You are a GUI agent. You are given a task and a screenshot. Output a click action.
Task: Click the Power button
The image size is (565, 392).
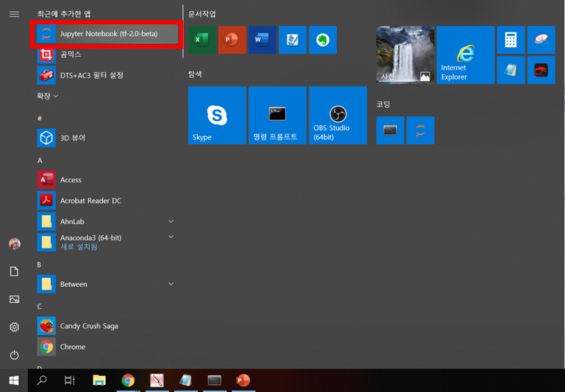[x=15, y=355]
